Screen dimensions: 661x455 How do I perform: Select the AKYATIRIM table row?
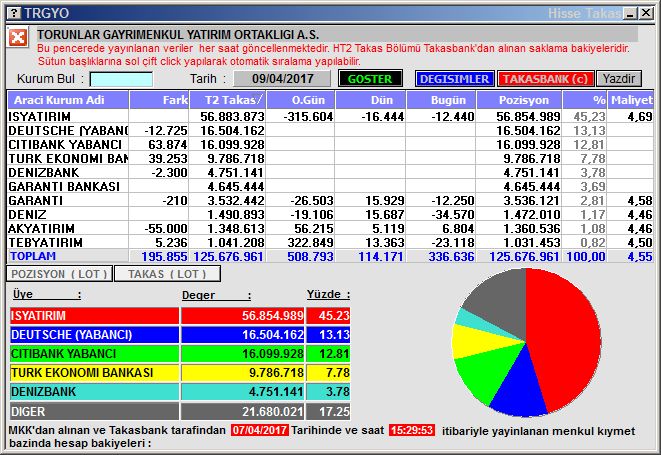[330, 228]
